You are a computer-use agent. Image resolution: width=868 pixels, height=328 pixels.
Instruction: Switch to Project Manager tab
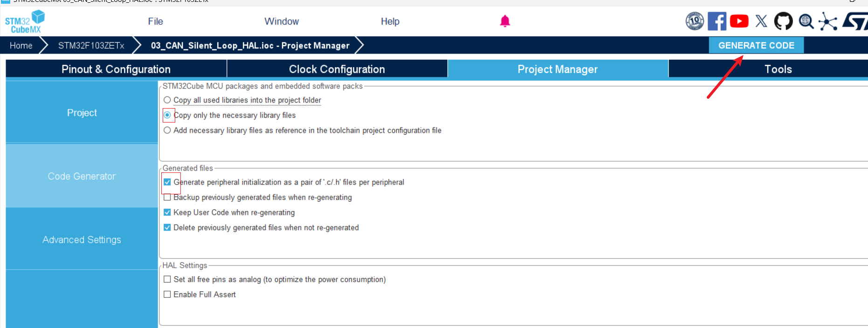558,69
